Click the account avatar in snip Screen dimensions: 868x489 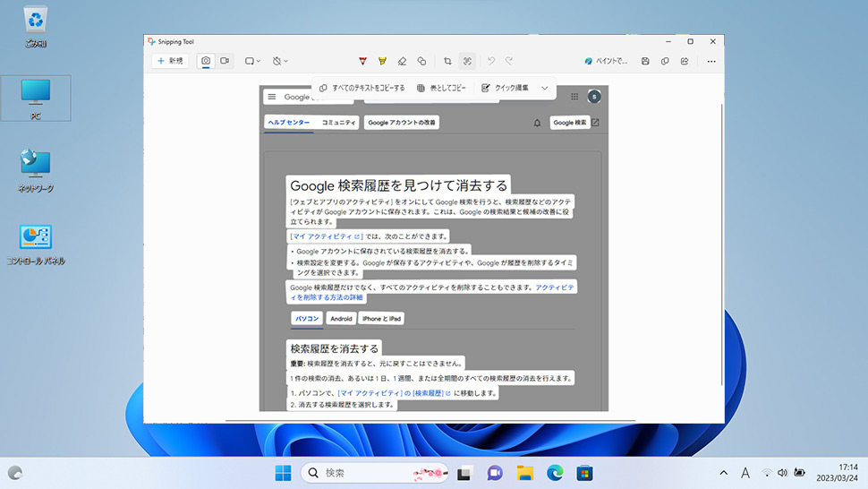pos(594,97)
